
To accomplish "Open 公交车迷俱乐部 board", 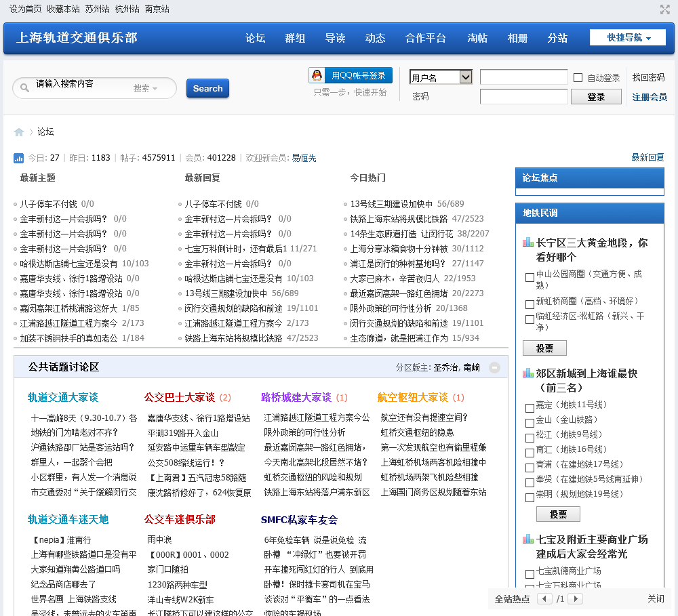I will [180, 520].
